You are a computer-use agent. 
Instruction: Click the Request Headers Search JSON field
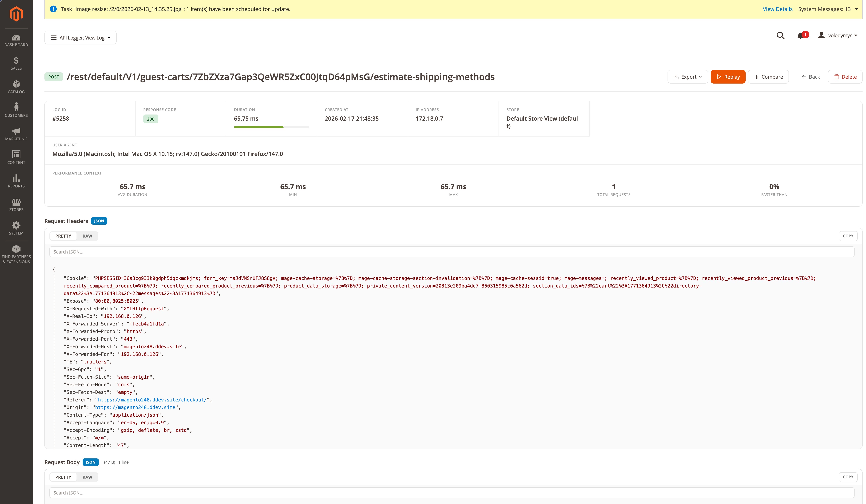(x=451, y=252)
